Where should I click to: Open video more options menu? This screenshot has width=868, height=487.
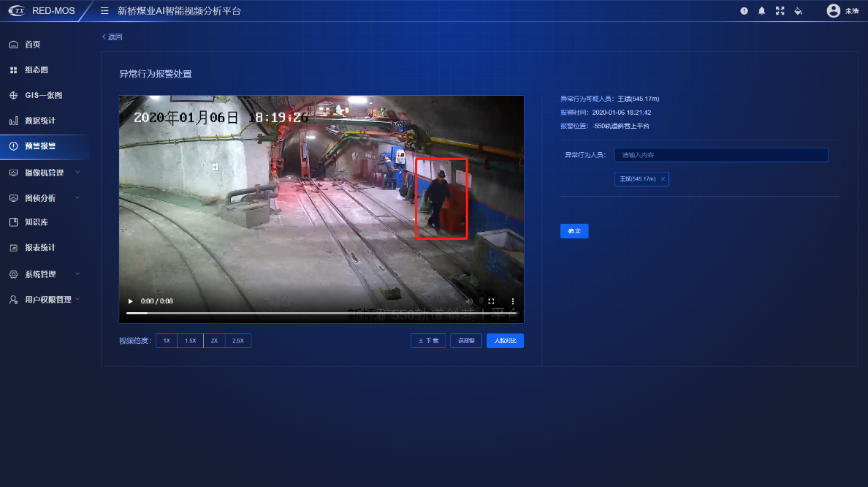click(513, 301)
